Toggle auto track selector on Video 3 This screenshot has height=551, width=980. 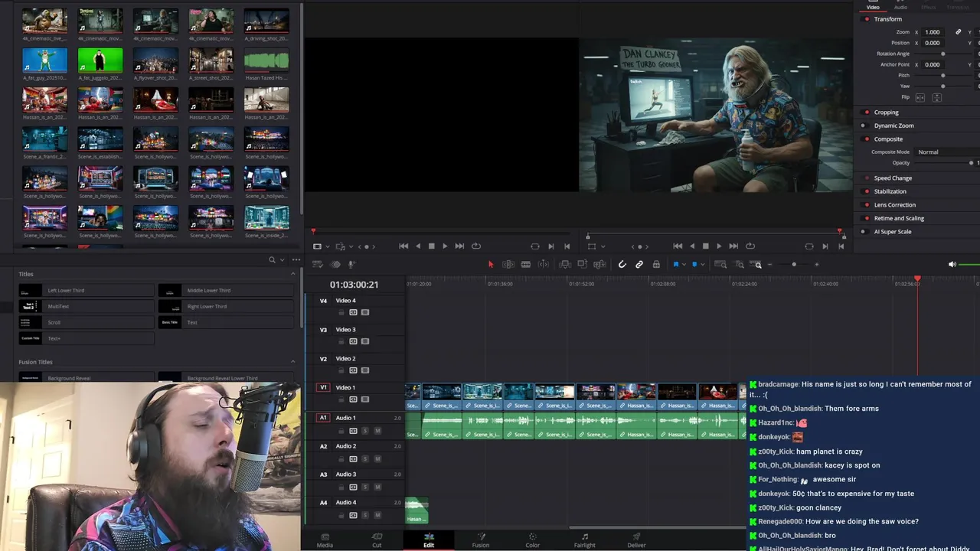[x=353, y=341]
